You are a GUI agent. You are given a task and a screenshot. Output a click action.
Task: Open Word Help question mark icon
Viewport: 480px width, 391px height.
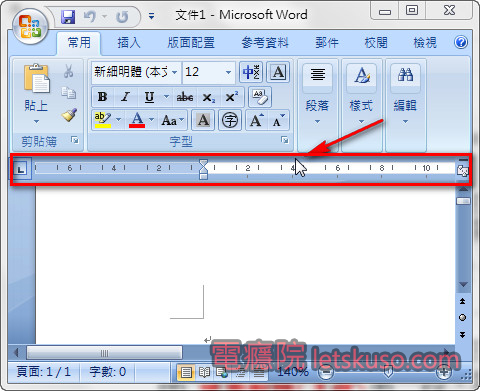[x=461, y=42]
